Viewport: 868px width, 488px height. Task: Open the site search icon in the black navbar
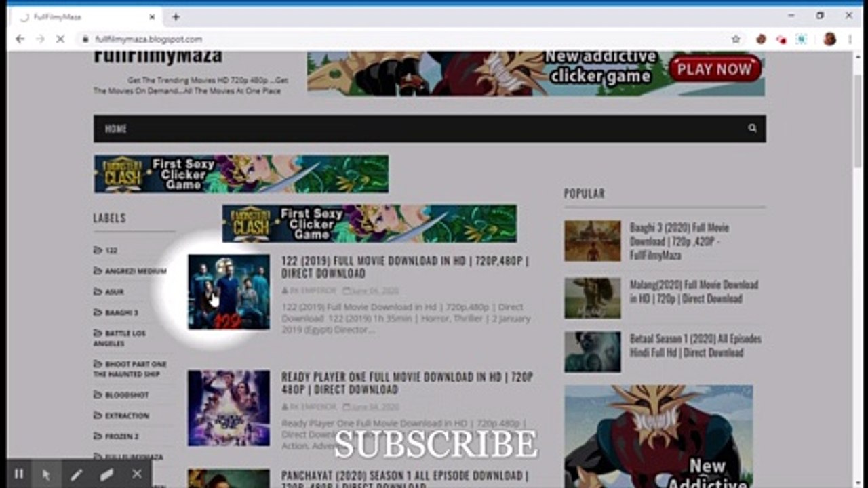coord(752,128)
